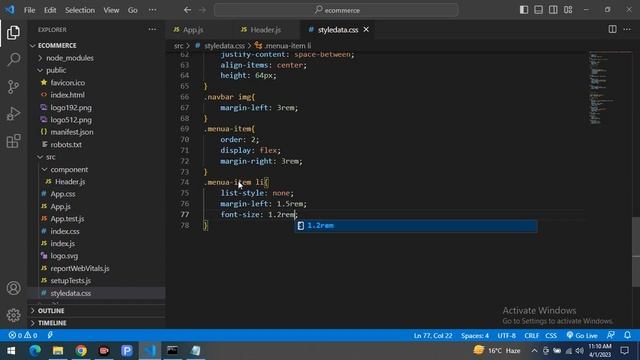Open the Explorer view in the activity bar
The height and width of the screenshot is (360, 640).
(13, 33)
